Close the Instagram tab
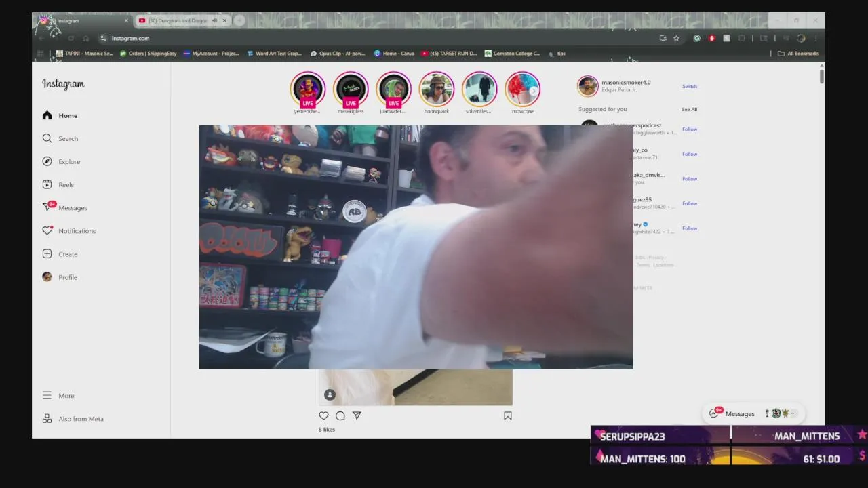868x488 pixels. (x=126, y=20)
